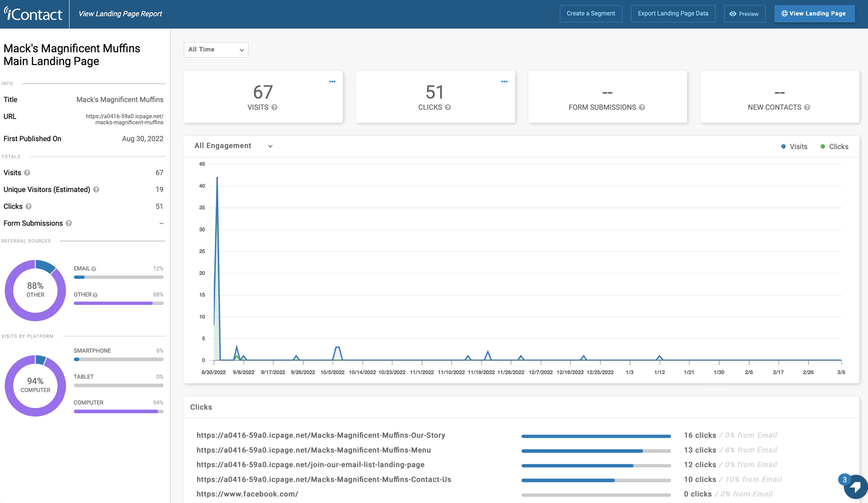Click the Preview button
The height and width of the screenshot is (503, 868).
pos(744,14)
